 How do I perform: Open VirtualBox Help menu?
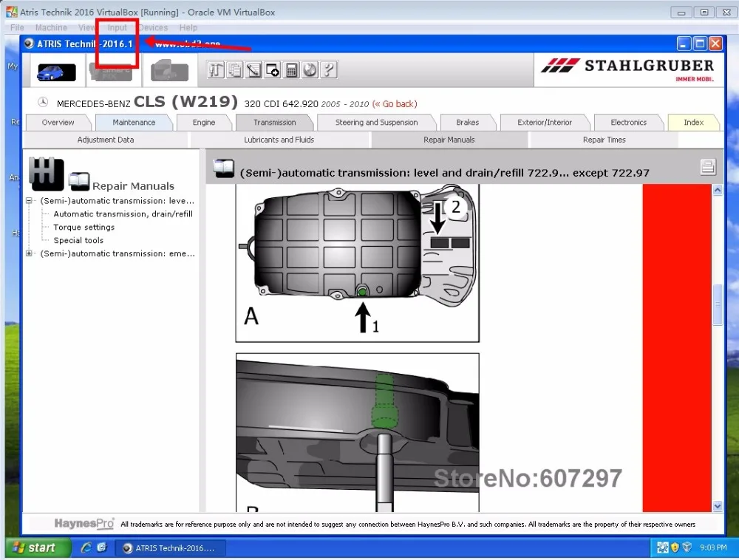click(188, 28)
